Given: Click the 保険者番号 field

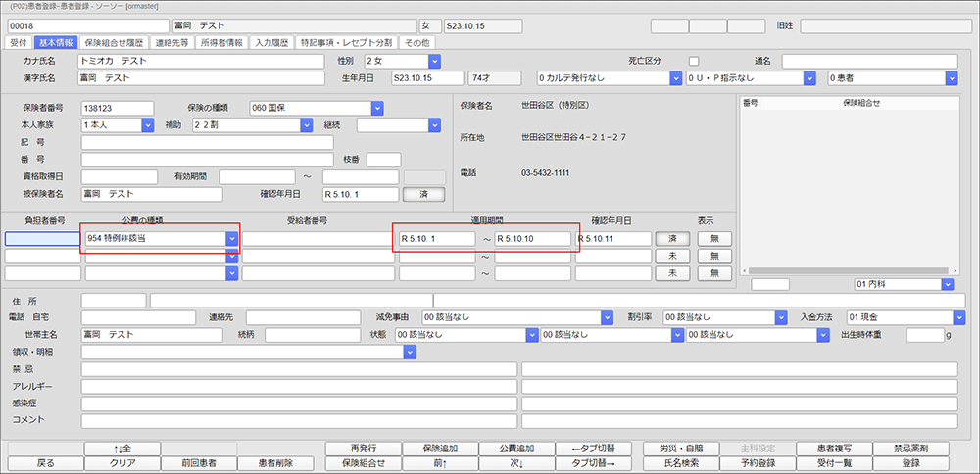Looking at the screenshot, I should (118, 108).
